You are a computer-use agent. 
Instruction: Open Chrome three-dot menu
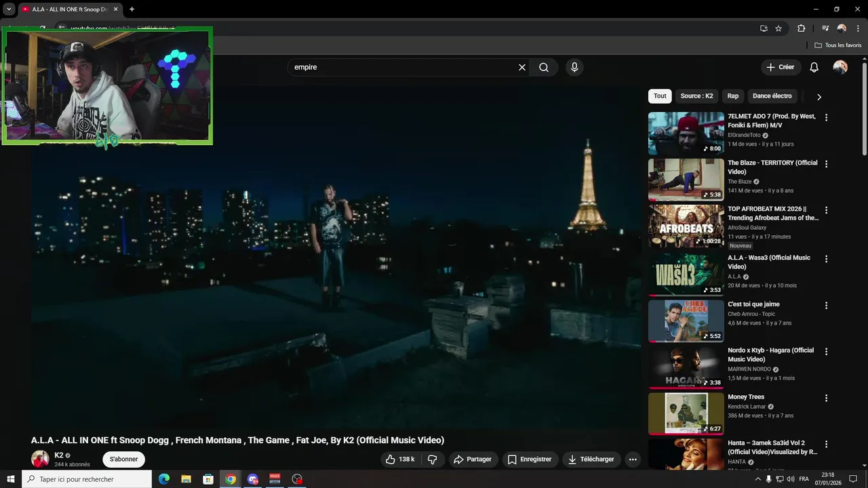pos(858,28)
